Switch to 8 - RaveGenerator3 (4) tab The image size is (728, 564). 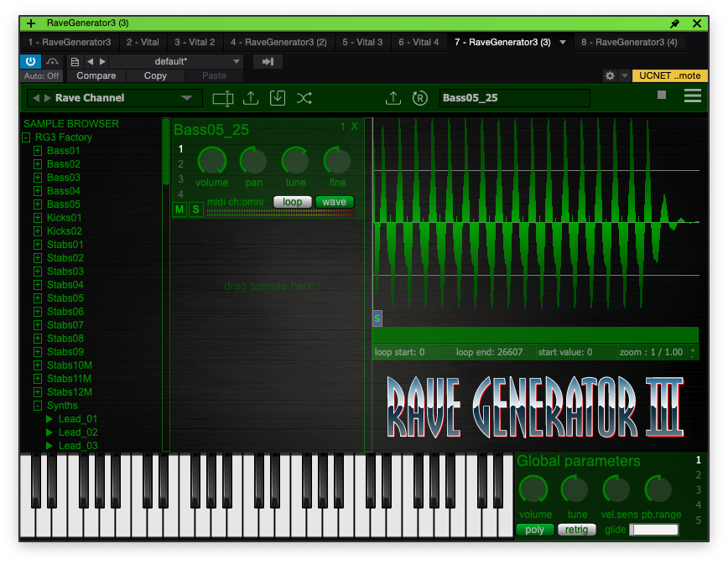pos(629,42)
